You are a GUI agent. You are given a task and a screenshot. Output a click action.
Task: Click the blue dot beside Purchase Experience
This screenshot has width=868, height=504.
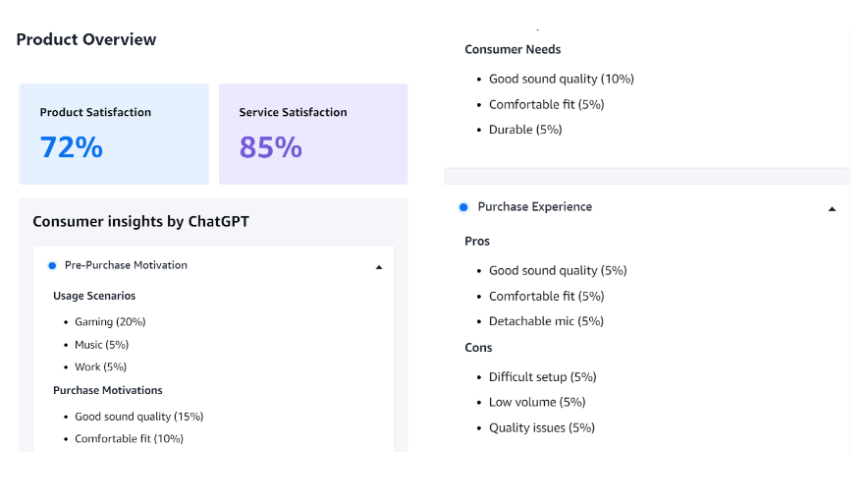pyautogui.click(x=463, y=207)
